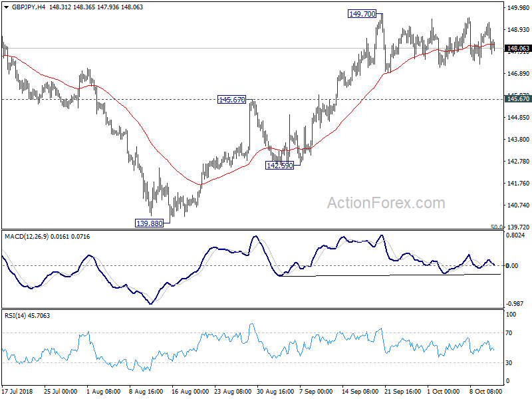Select the RSI 30 level label
The image size is (532, 399).
tap(509, 363)
